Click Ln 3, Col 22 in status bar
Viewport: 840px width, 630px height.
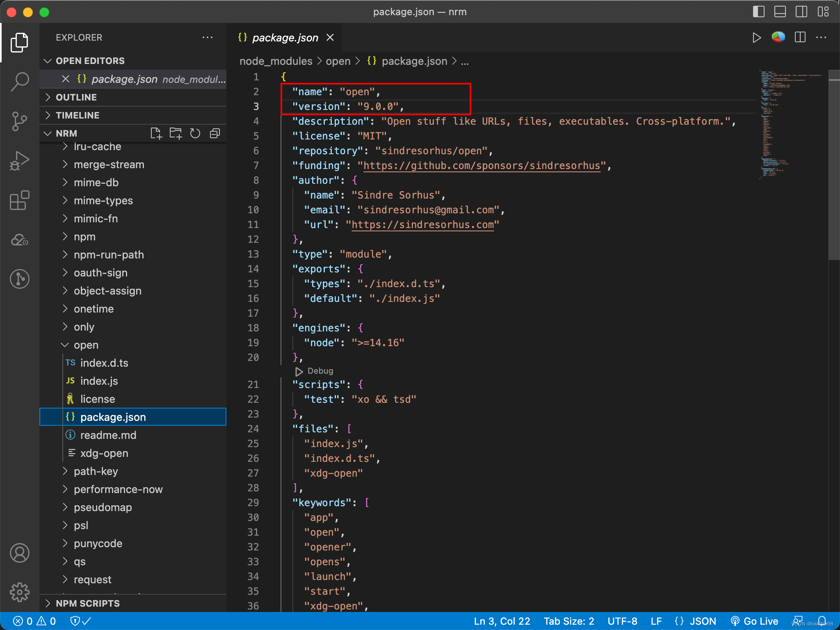pyautogui.click(x=502, y=621)
